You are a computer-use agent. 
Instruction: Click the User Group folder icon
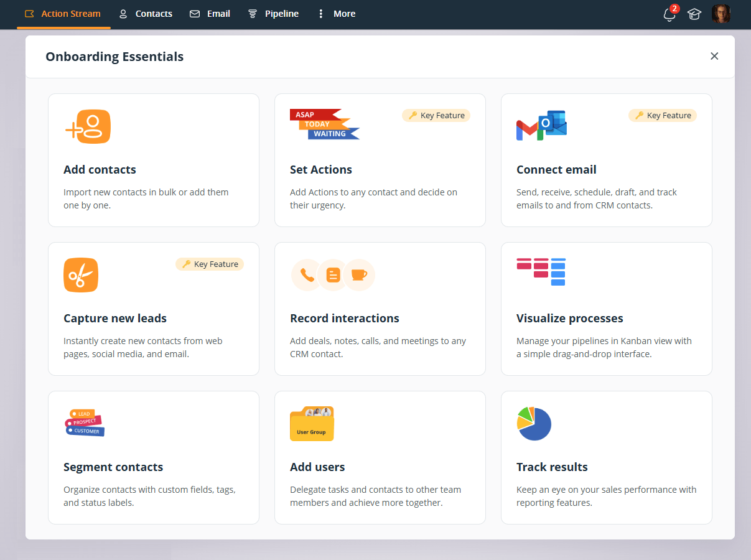point(312,424)
